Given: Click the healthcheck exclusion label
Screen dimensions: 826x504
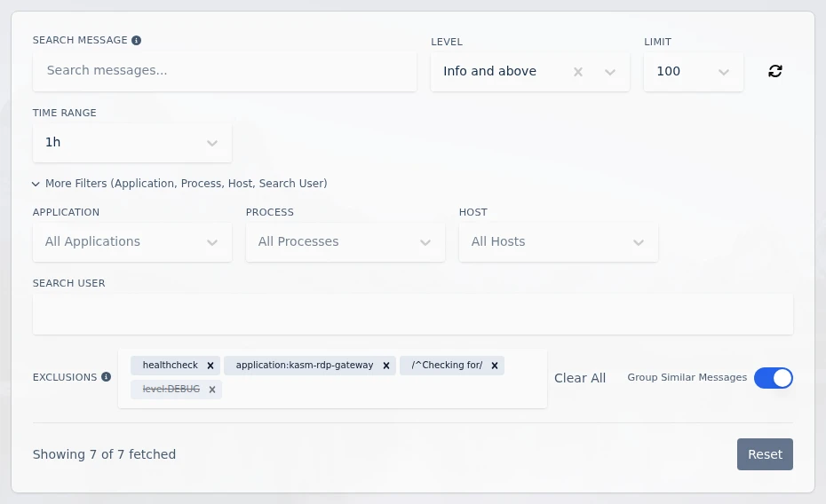Looking at the screenshot, I should pyautogui.click(x=171, y=365).
